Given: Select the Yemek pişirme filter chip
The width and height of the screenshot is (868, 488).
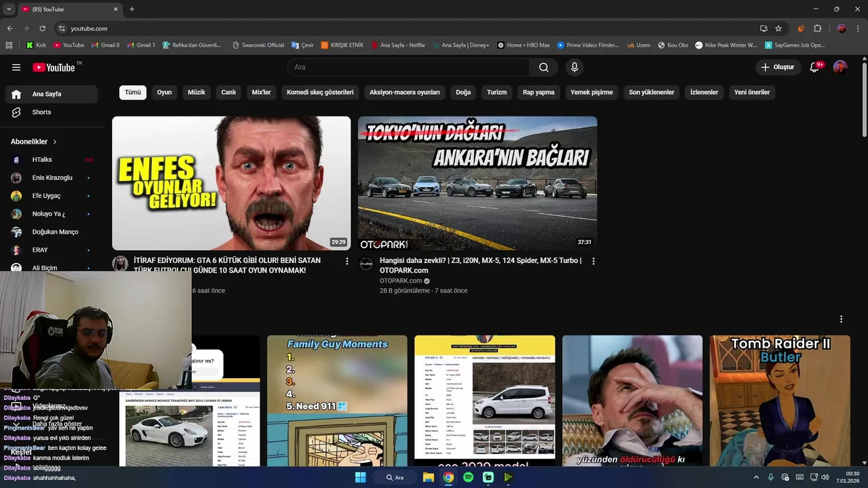Looking at the screenshot, I should click(591, 92).
